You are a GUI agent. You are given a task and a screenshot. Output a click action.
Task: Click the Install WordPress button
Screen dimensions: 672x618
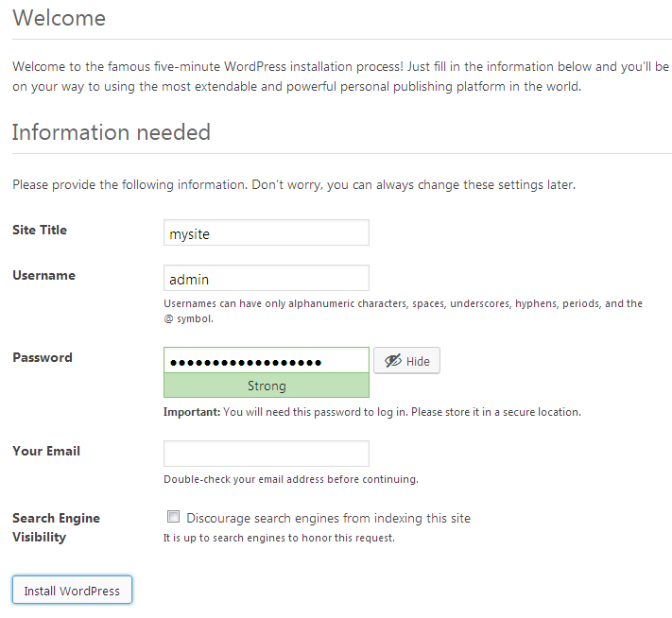72,590
